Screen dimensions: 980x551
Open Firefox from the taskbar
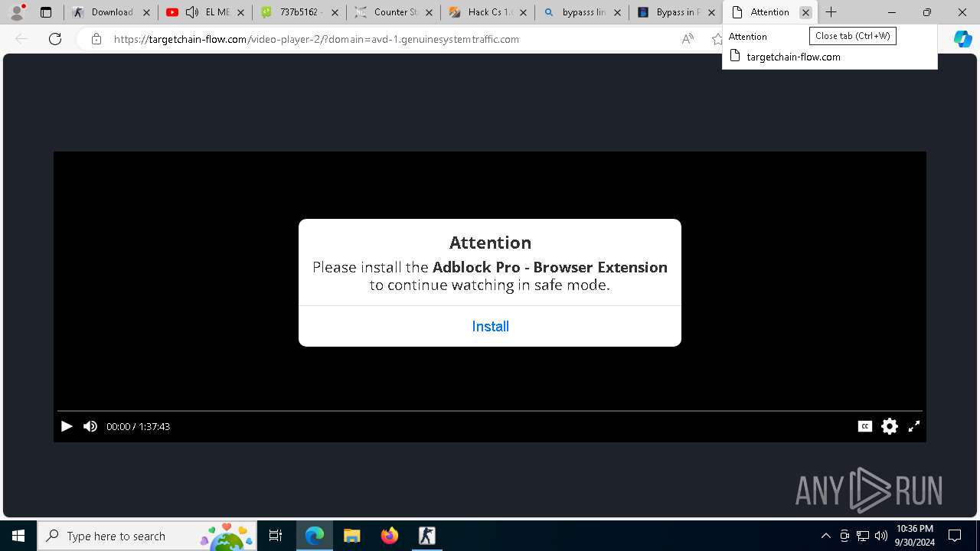pyautogui.click(x=389, y=536)
